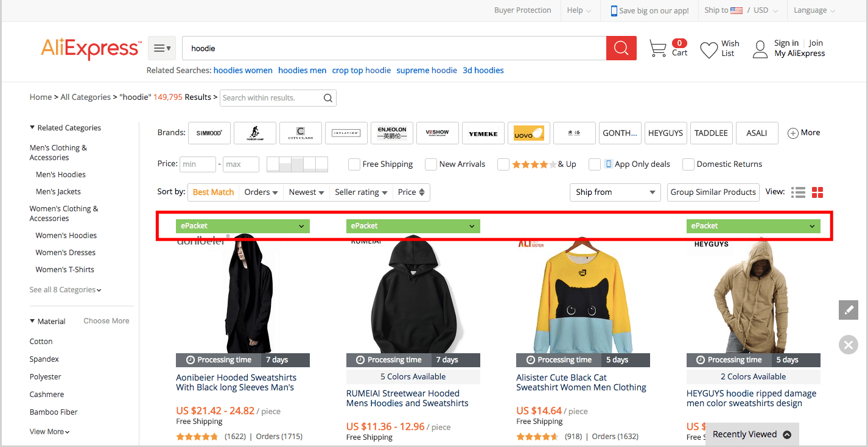The width and height of the screenshot is (868, 447).
Task: Tick the New Arrivals checkbox
Action: 431,164
